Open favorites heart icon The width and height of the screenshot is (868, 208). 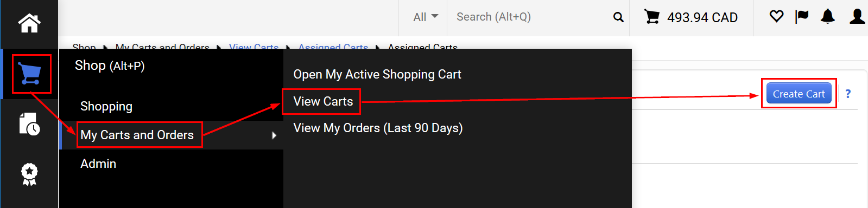pos(776,17)
